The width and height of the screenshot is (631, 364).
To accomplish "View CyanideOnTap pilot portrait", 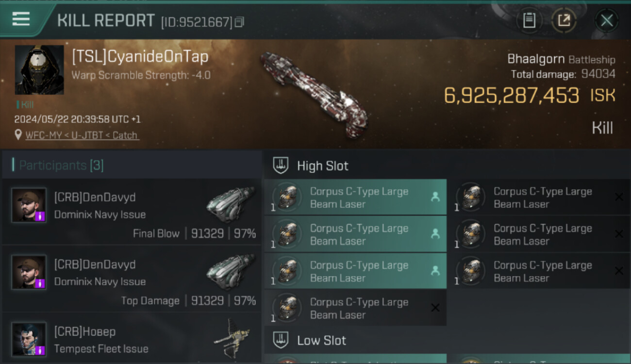I will [x=39, y=70].
